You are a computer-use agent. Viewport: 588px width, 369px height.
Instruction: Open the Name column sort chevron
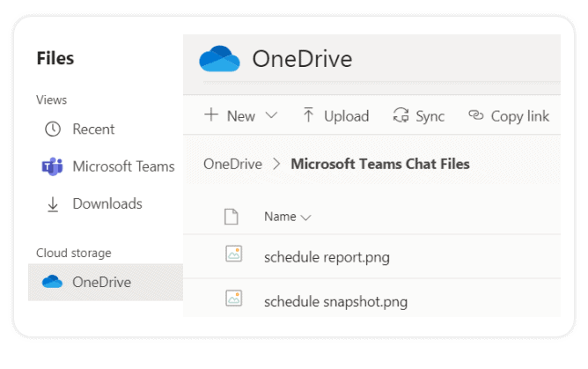coord(306,218)
